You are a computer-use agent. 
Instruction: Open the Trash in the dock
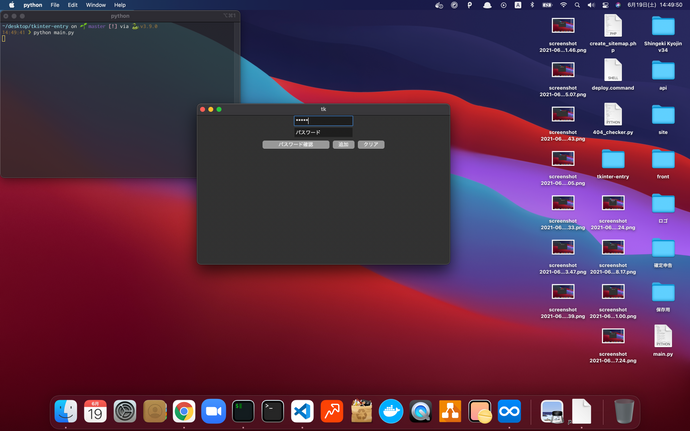point(624,411)
